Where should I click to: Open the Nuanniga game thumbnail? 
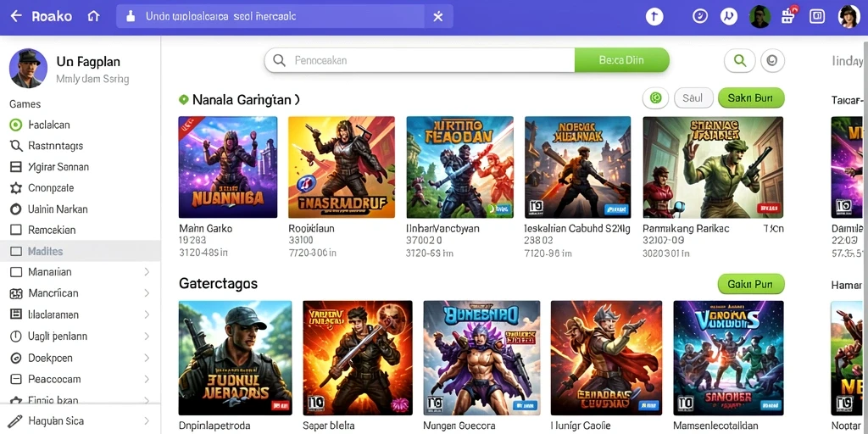point(227,167)
